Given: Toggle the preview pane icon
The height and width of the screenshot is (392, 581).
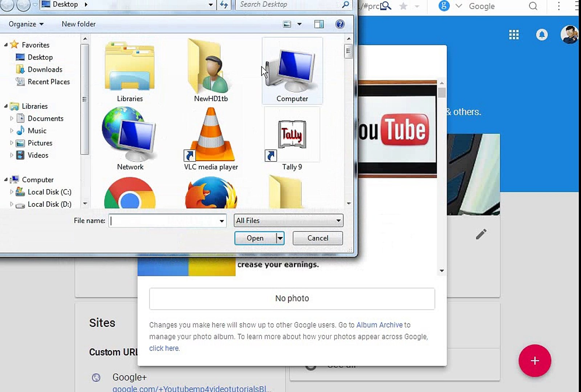Looking at the screenshot, I should 319,24.
